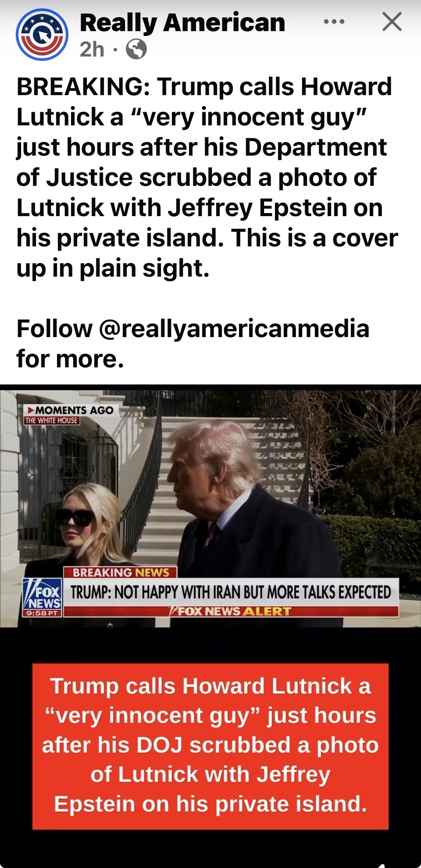Click the 2h post timestamp
Image resolution: width=421 pixels, height=868 pixels.
(92, 50)
